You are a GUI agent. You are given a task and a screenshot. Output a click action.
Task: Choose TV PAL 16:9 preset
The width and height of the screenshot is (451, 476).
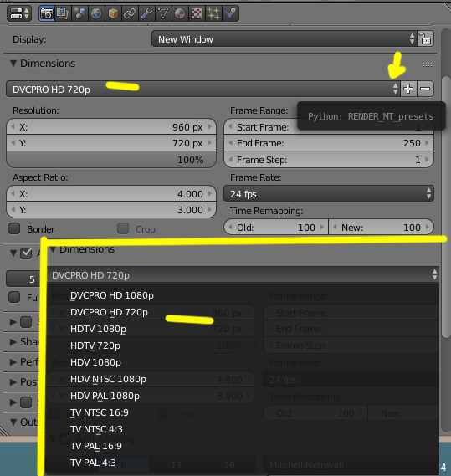click(x=96, y=446)
